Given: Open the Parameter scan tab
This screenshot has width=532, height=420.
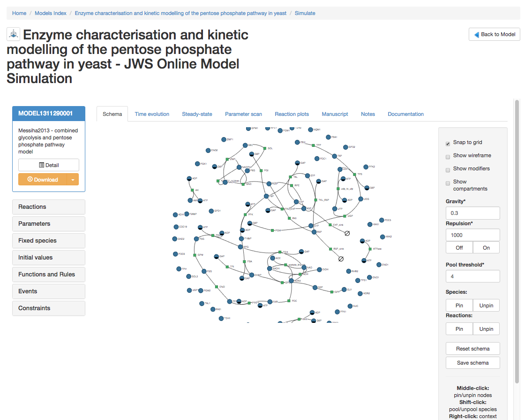Looking at the screenshot, I should (243, 114).
